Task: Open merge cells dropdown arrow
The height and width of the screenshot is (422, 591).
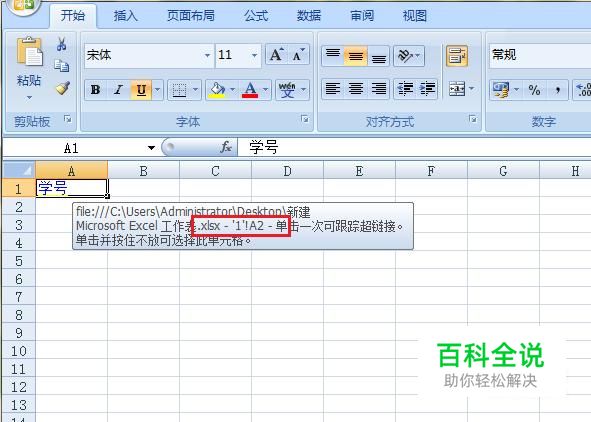Action: [472, 89]
